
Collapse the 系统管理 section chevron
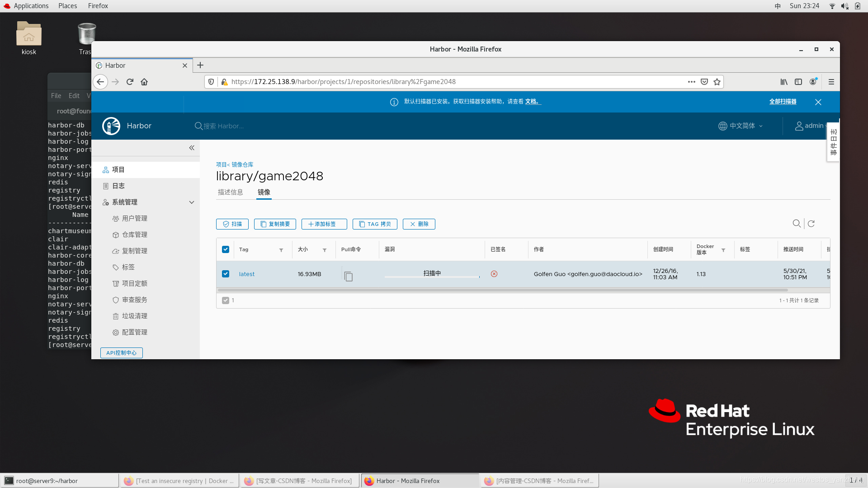point(192,202)
